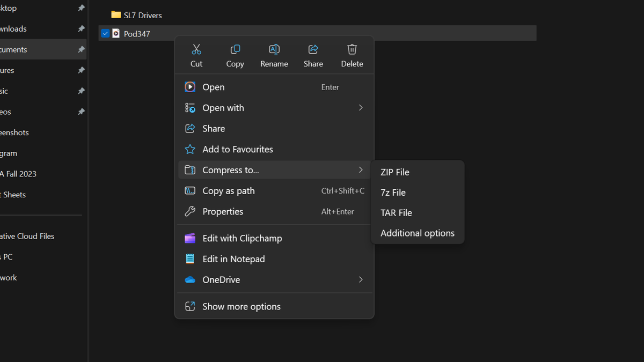644x362 pixels.
Task: Click the Notepad icon beside Edit in Notepad
Action: (190, 258)
